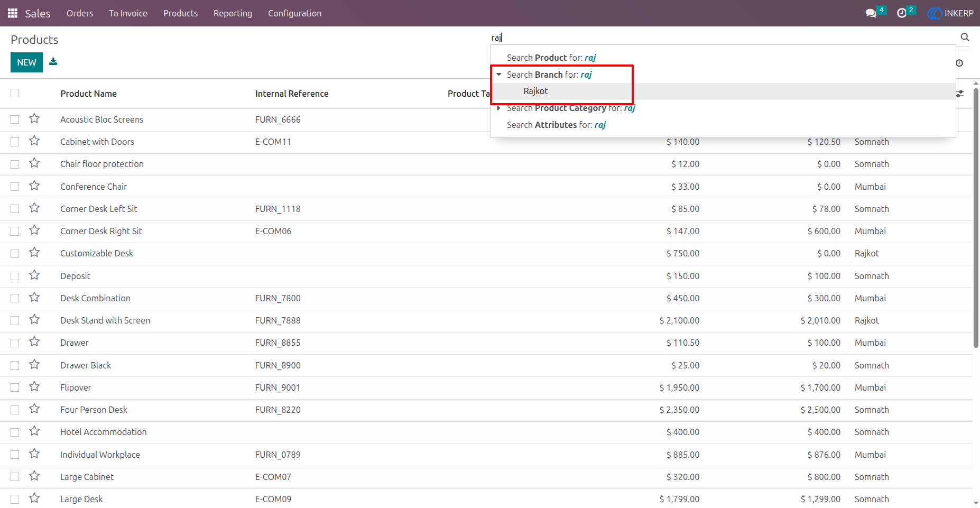Screen dimensions: 980x508
Task: Open the Products top menu
Action: click(x=180, y=13)
